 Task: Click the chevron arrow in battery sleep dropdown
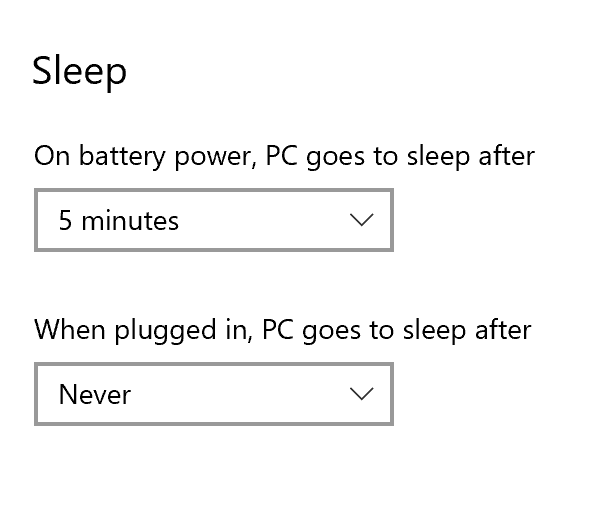click(x=362, y=220)
